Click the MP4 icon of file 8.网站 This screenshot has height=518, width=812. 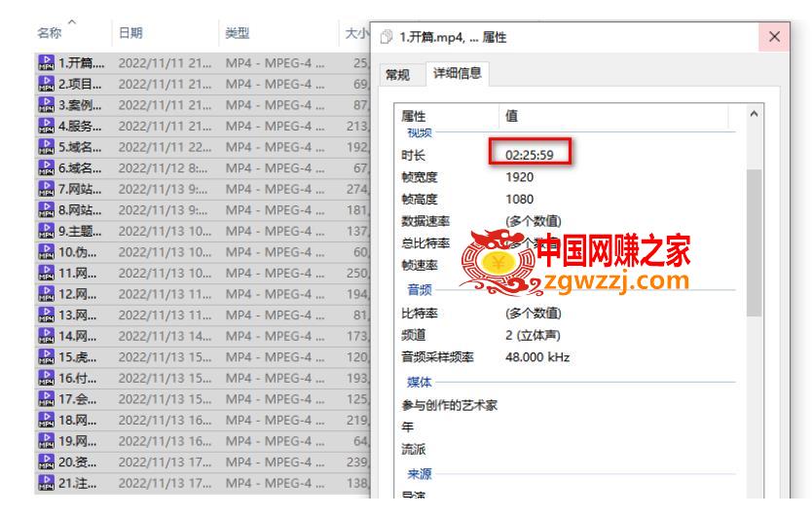[46, 209]
